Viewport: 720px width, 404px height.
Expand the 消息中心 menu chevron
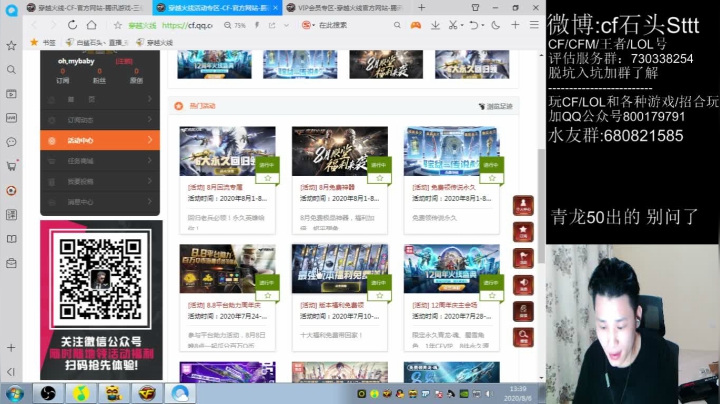click(150, 201)
